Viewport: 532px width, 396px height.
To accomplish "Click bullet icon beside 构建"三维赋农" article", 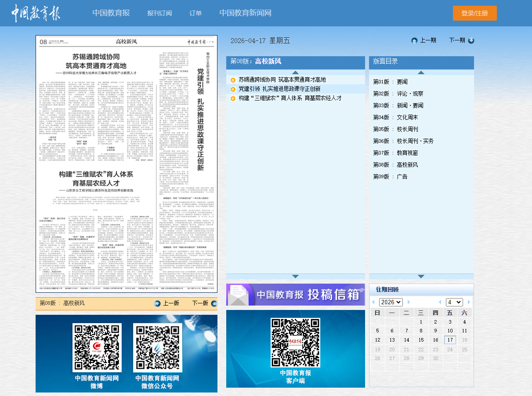I will [x=233, y=98].
